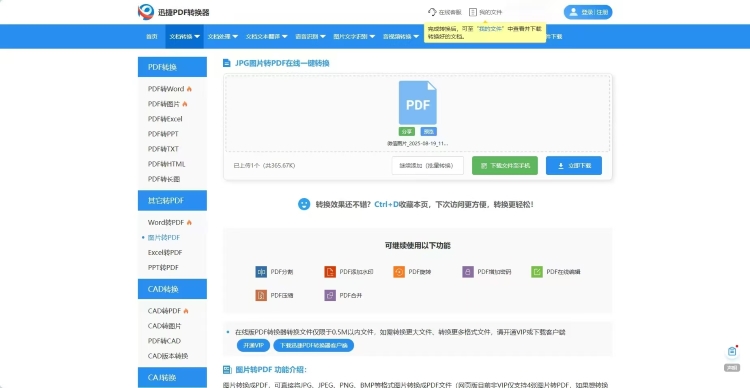Expand the 文档转换 dropdown menu
Screen dimensions: 750x388
click(x=184, y=36)
